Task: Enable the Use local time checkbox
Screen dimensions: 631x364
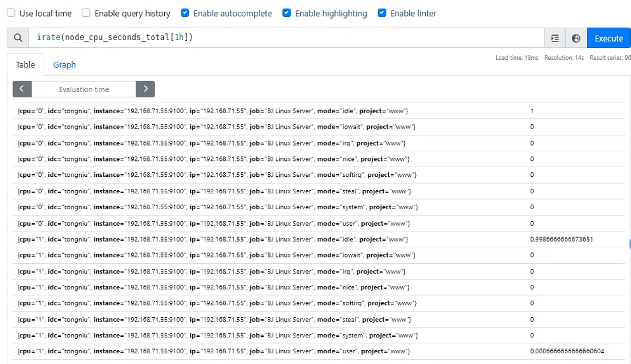Action: click(x=11, y=13)
